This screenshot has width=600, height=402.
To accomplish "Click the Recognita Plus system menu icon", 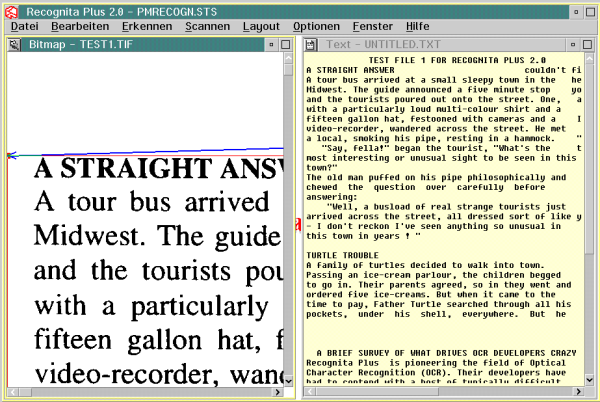I will (9, 8).
